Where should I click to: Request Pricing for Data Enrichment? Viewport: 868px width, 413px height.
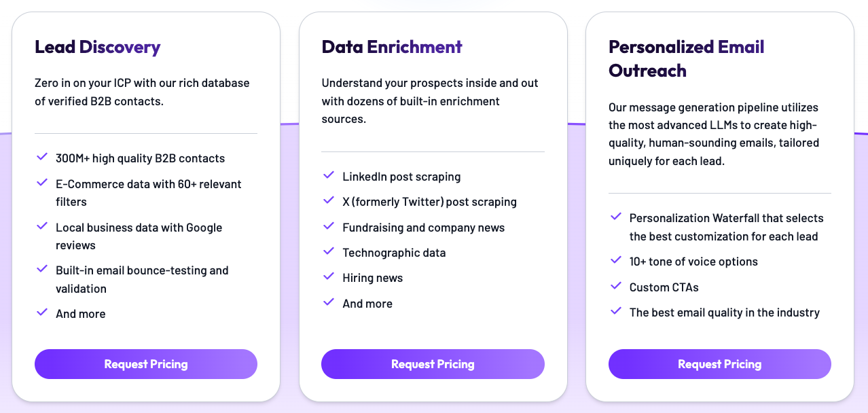[x=433, y=364]
